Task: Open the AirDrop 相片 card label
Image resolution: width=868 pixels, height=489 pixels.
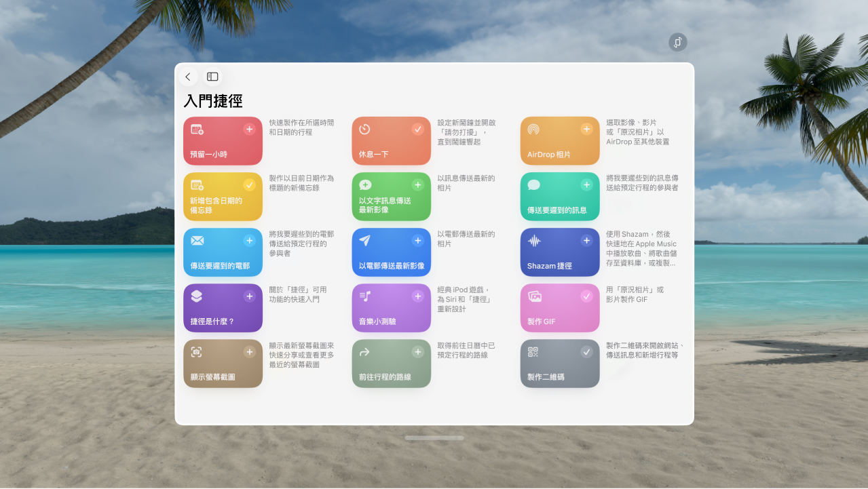Action: 549,155
